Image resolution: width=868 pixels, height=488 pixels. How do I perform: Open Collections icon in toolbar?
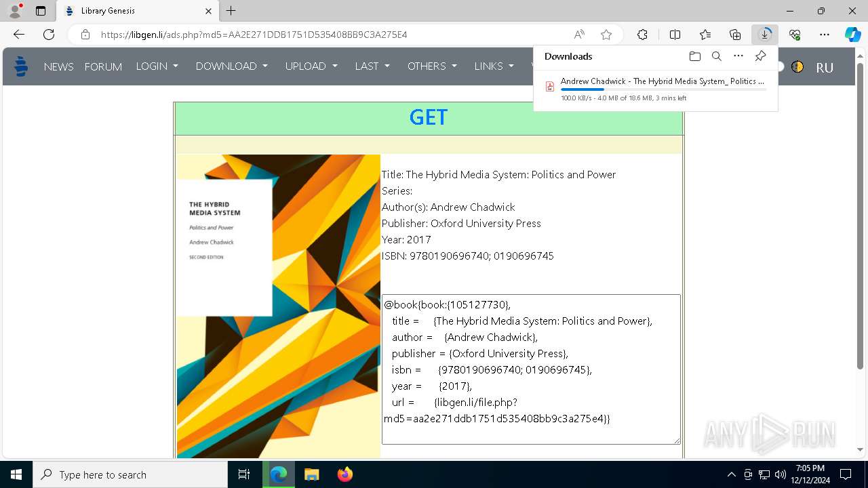click(735, 35)
